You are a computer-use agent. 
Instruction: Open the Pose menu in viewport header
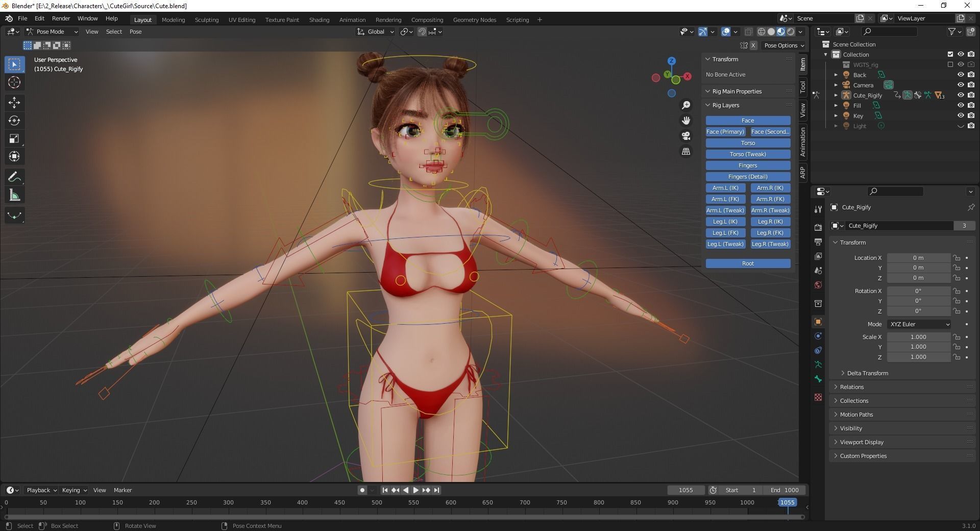point(135,32)
